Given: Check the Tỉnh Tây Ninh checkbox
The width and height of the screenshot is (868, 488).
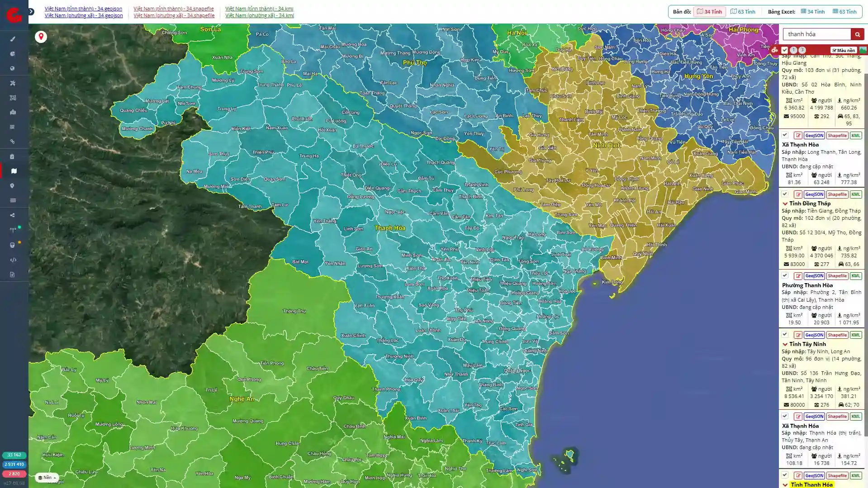Looking at the screenshot, I should [785, 335].
